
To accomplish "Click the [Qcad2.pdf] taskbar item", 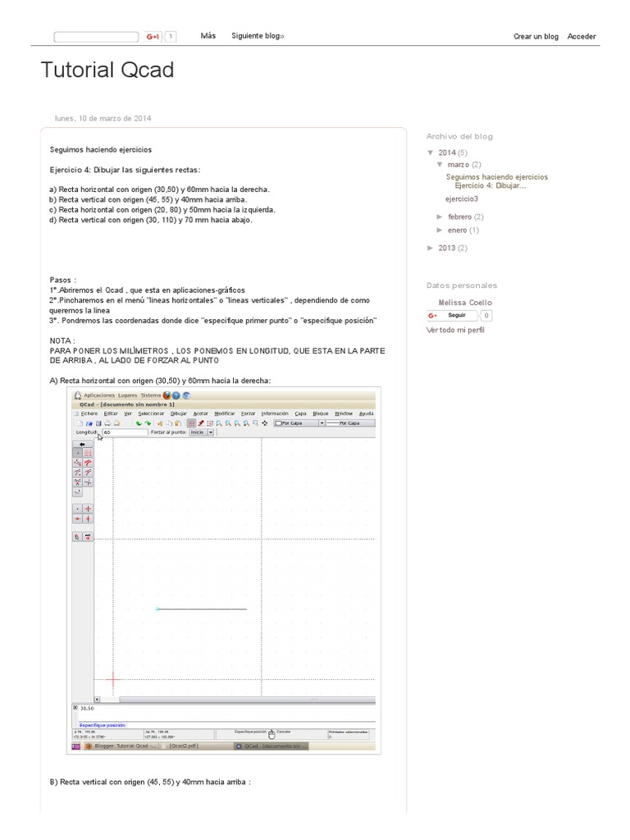I will pos(184,746).
